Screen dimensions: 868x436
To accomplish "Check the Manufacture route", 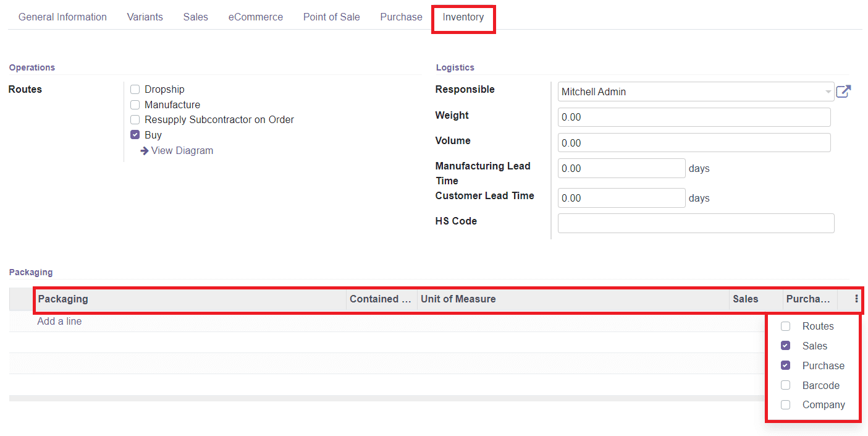I will click(135, 105).
